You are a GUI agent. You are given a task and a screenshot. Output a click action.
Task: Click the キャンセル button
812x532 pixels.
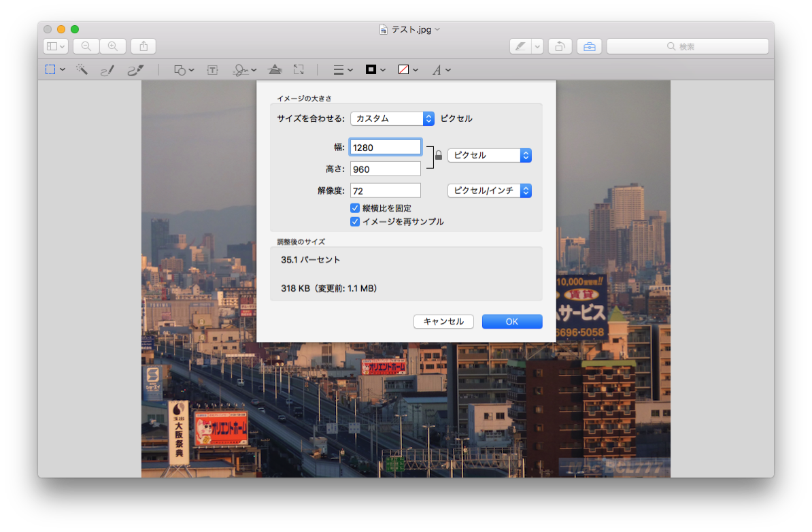coord(443,321)
